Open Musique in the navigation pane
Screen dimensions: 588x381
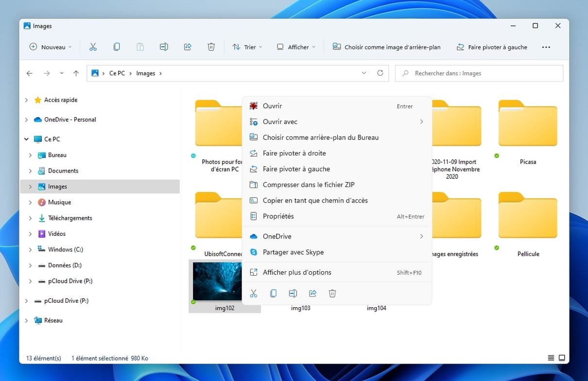(x=59, y=202)
